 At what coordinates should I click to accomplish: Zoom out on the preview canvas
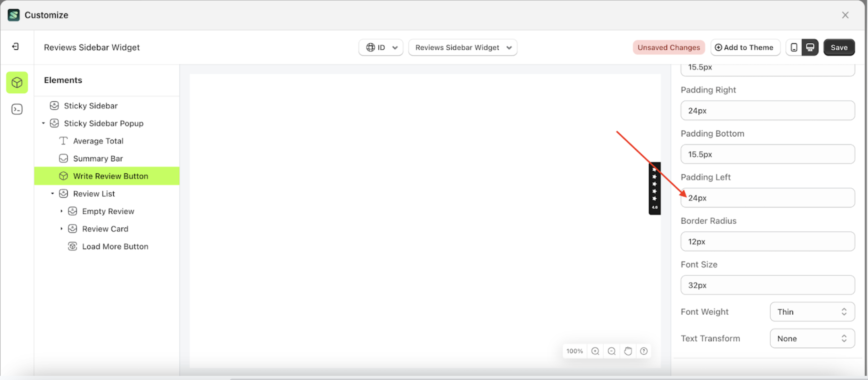611,351
